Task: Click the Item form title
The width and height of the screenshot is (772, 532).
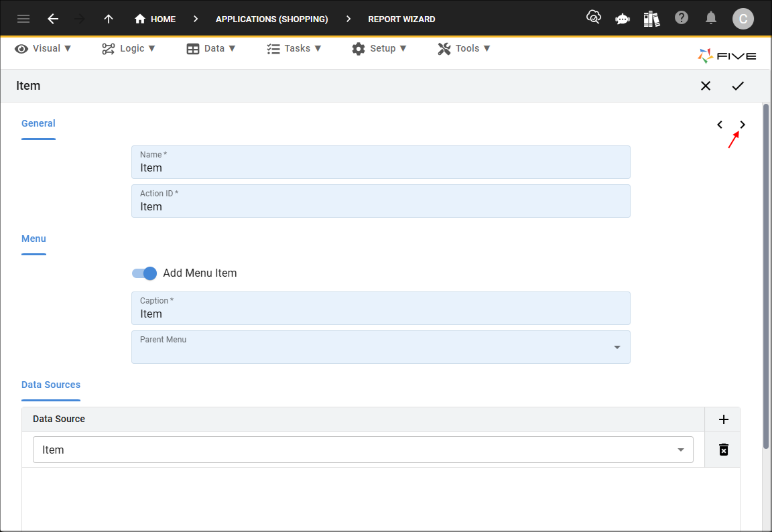Action: click(28, 86)
